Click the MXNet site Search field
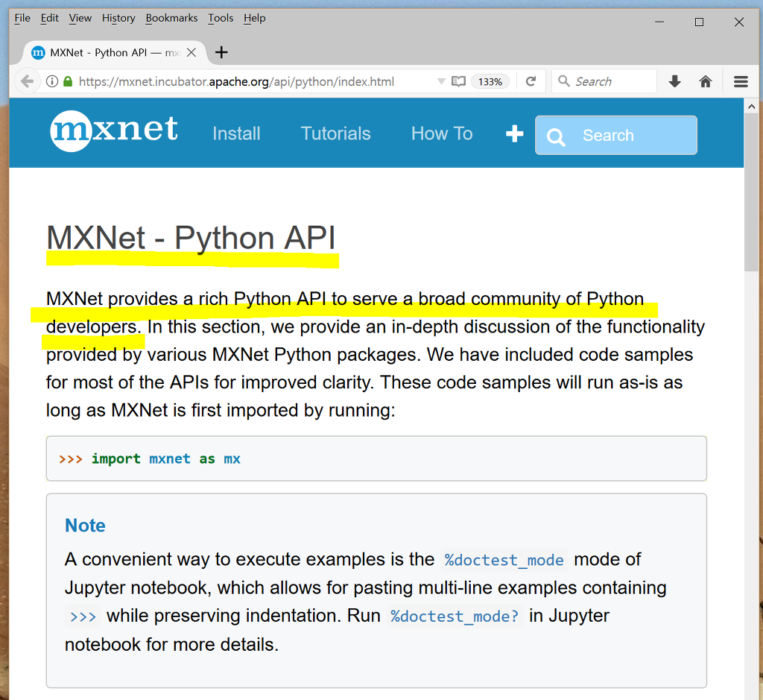 [616, 136]
